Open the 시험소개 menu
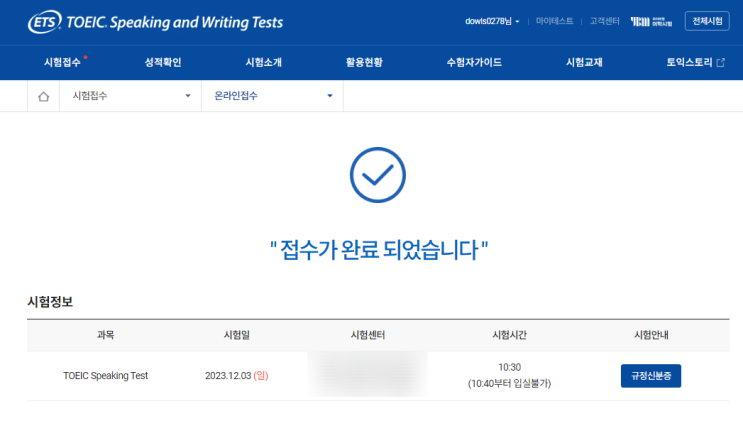 click(x=263, y=63)
